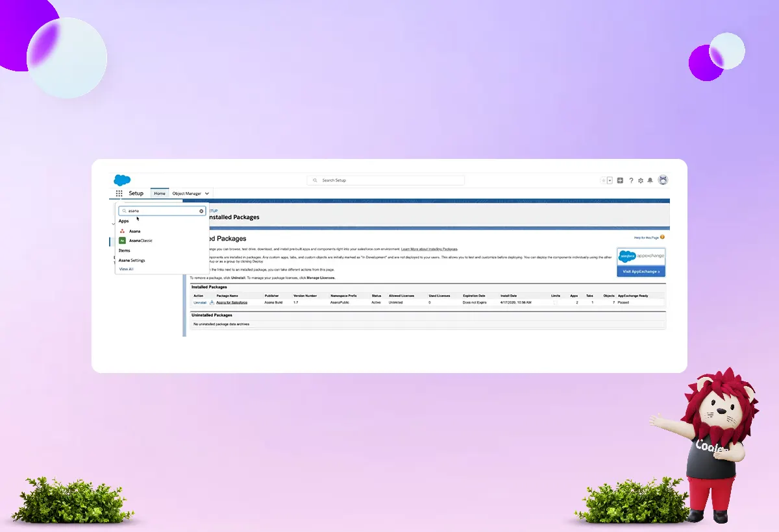Click the Package Name column header
The height and width of the screenshot is (532, 779).
pyautogui.click(x=227, y=296)
